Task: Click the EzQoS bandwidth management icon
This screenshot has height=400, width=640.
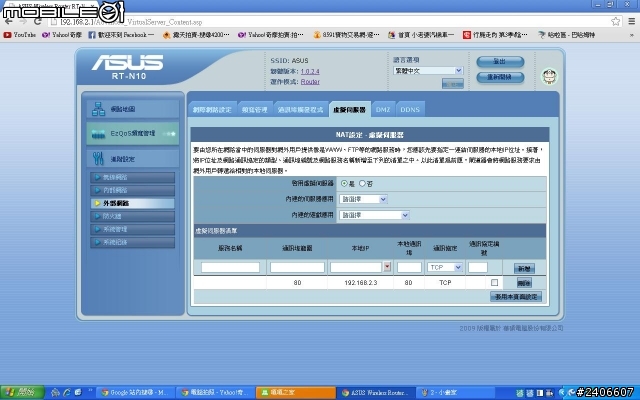Action: click(98, 134)
